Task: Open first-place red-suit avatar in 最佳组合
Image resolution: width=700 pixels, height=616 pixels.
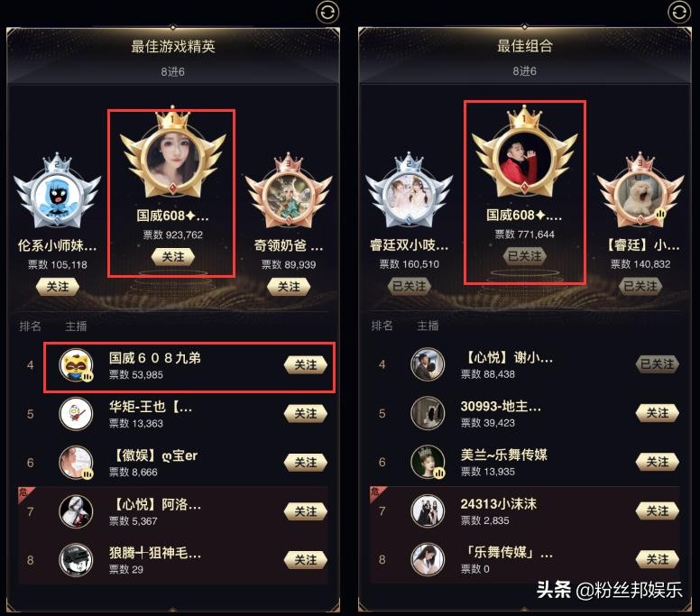Action: click(x=524, y=158)
